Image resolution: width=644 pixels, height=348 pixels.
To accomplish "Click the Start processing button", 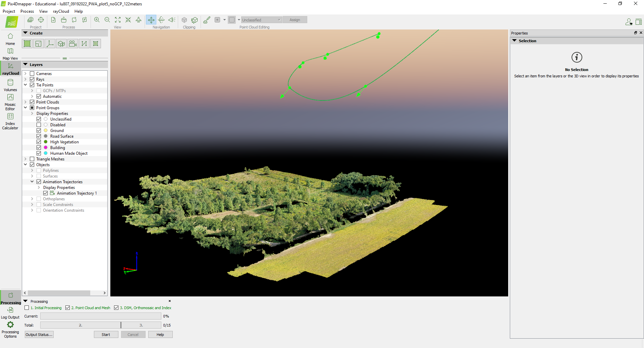I will pyautogui.click(x=106, y=335).
